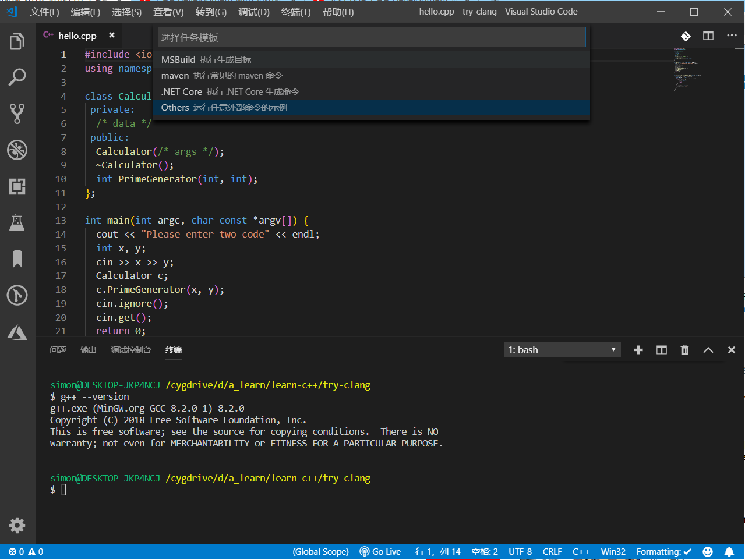Open the 编辑(E) menu
745x560 pixels.
pyautogui.click(x=86, y=12)
